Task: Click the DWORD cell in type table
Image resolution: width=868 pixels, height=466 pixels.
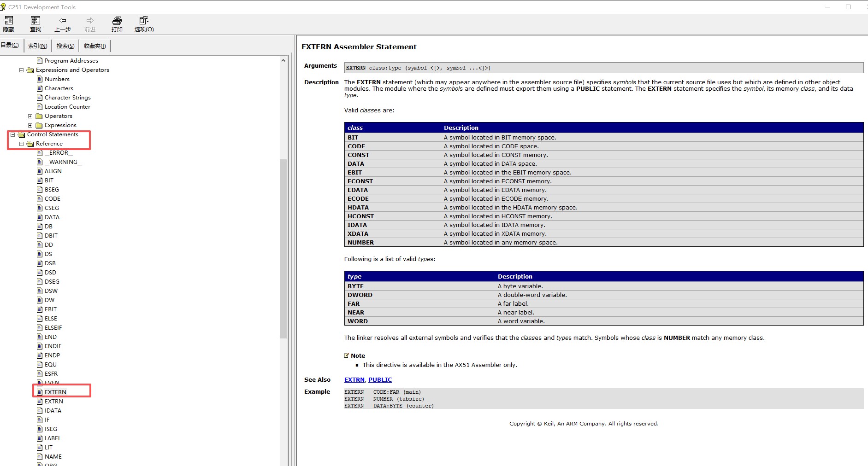Action: tap(360, 295)
